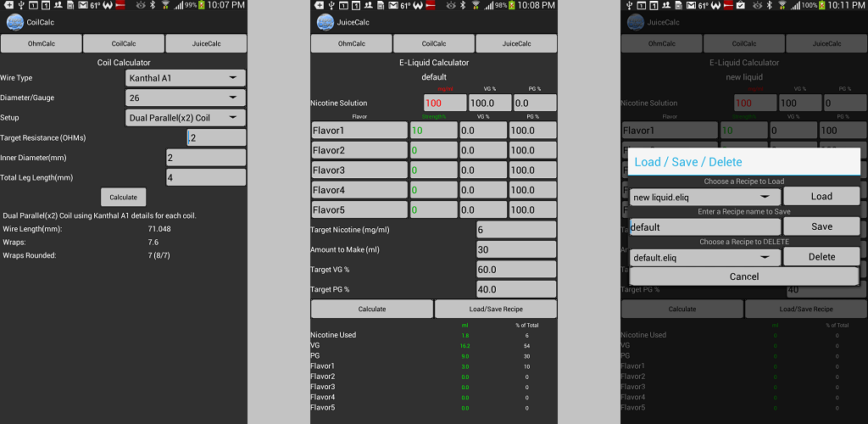The height and width of the screenshot is (424, 868).
Task: Tap mail icon in left status bar
Action: (x=82, y=6)
